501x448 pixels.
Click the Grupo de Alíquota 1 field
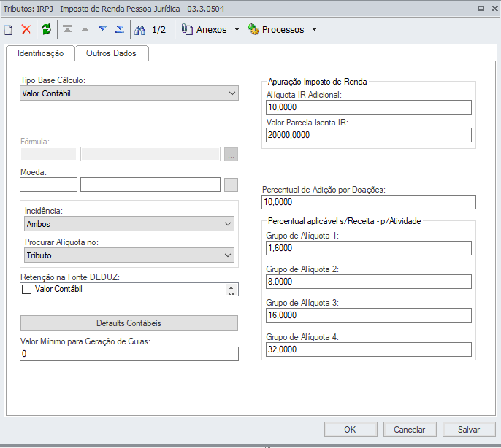[369, 248]
